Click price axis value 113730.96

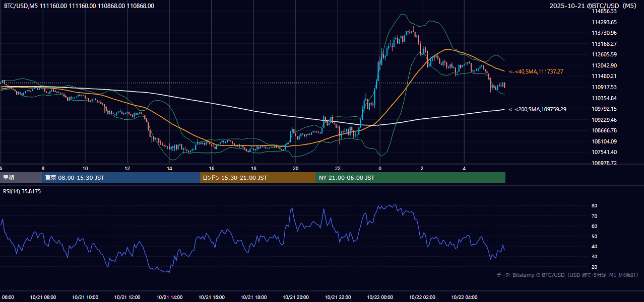(604, 33)
